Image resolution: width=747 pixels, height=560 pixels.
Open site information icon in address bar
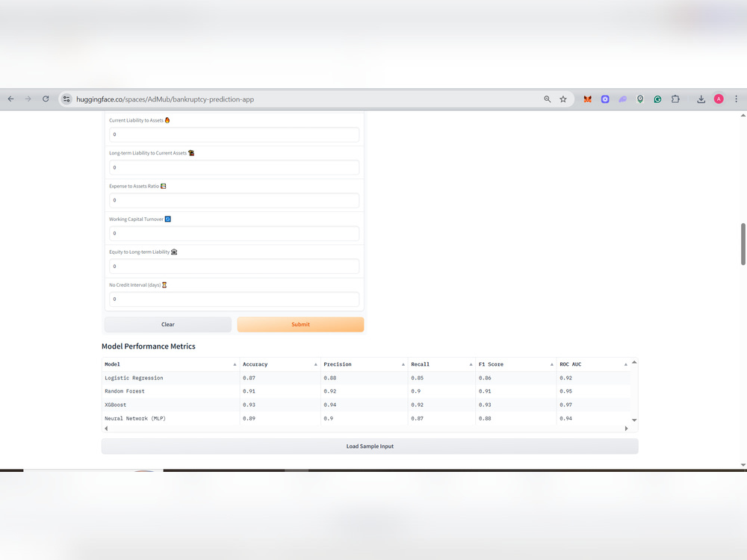[x=66, y=99]
